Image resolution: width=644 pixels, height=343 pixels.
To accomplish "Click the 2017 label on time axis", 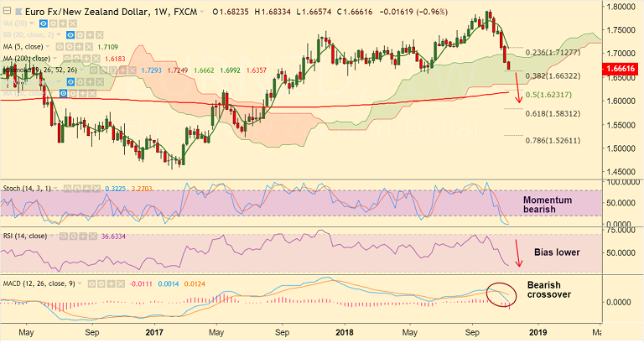I will (154, 332).
